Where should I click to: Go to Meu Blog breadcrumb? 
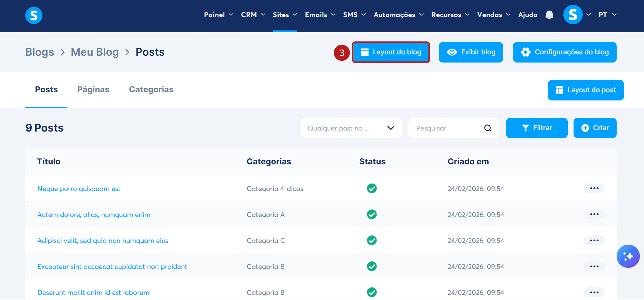point(95,52)
